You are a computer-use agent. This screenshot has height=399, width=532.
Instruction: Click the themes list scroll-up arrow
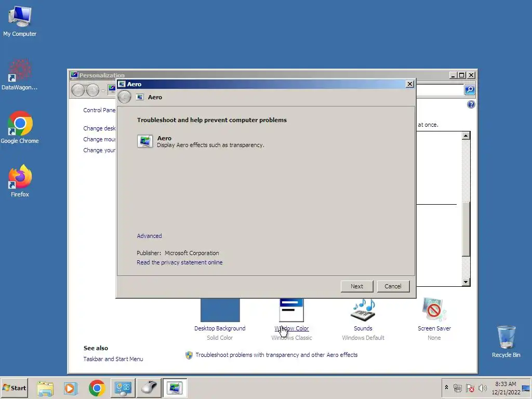point(466,136)
